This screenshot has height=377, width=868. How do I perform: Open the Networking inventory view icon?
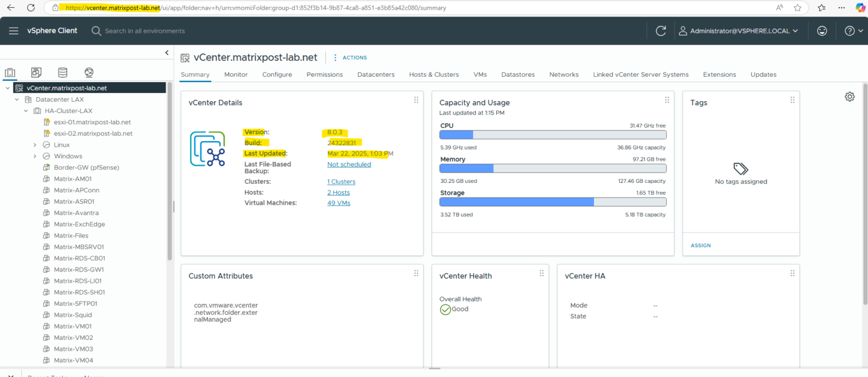(x=88, y=72)
